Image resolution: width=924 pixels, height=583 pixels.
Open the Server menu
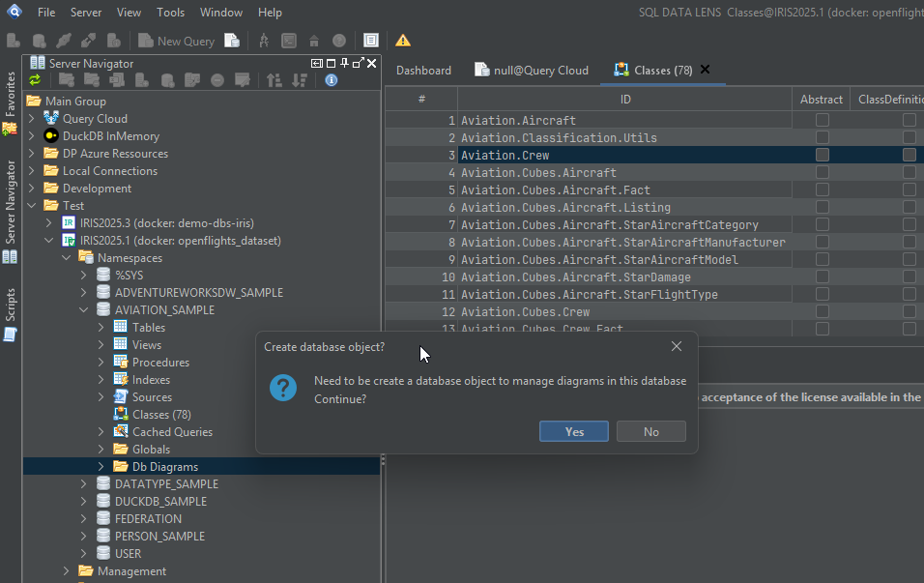[86, 13]
